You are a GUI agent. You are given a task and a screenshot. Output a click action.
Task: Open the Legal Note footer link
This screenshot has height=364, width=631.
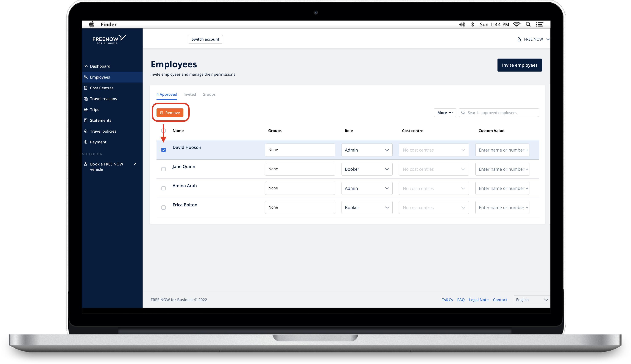[x=479, y=300]
